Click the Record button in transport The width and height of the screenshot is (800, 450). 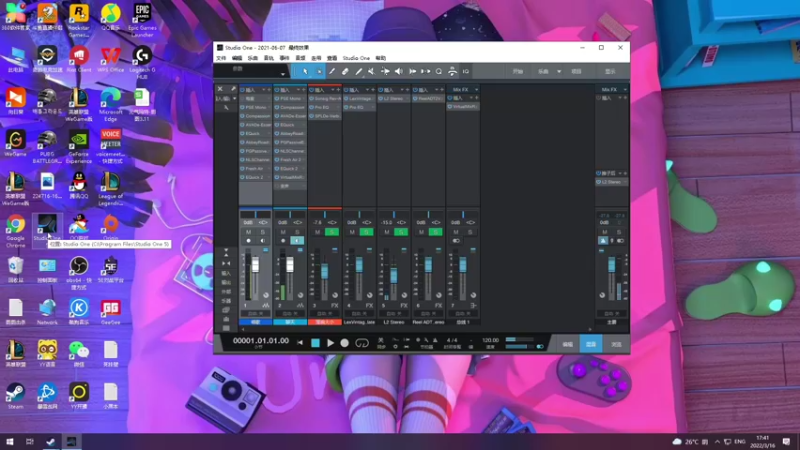[x=345, y=343]
